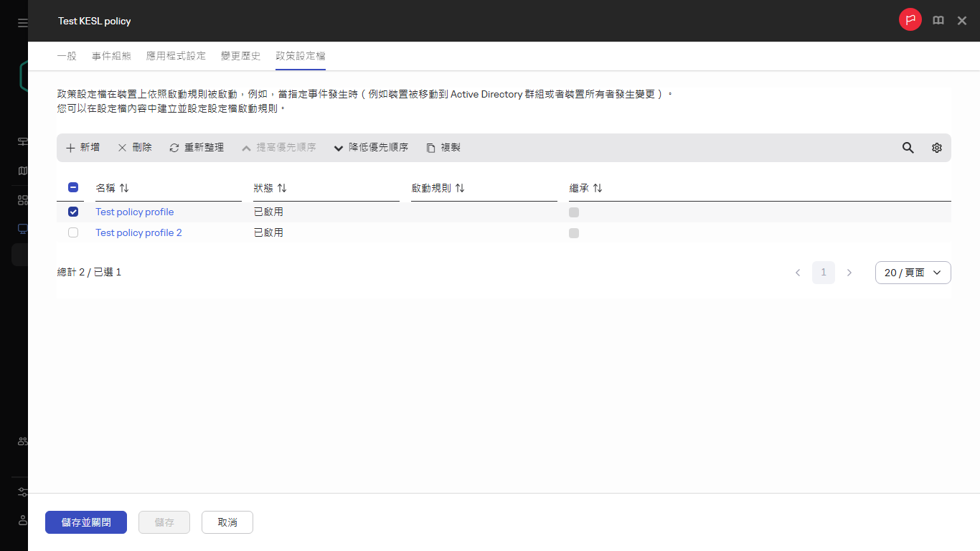
Task: Duplicate the selected profile with 複製
Action: click(443, 147)
